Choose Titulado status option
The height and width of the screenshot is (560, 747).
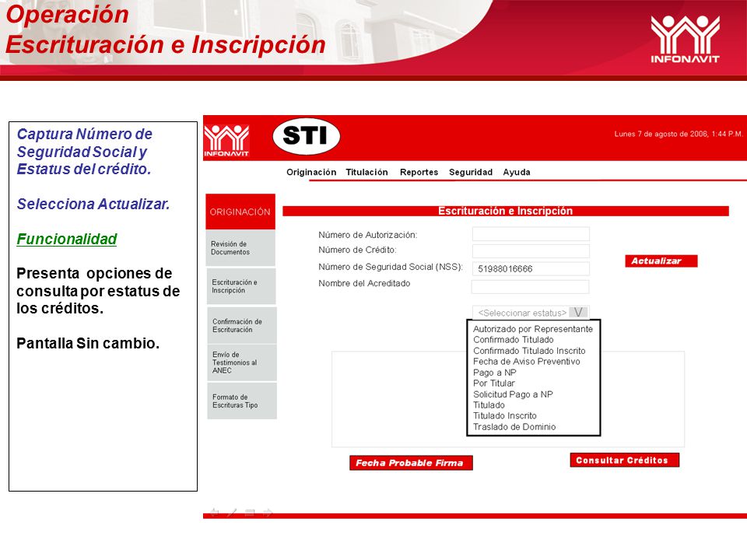coord(489,404)
